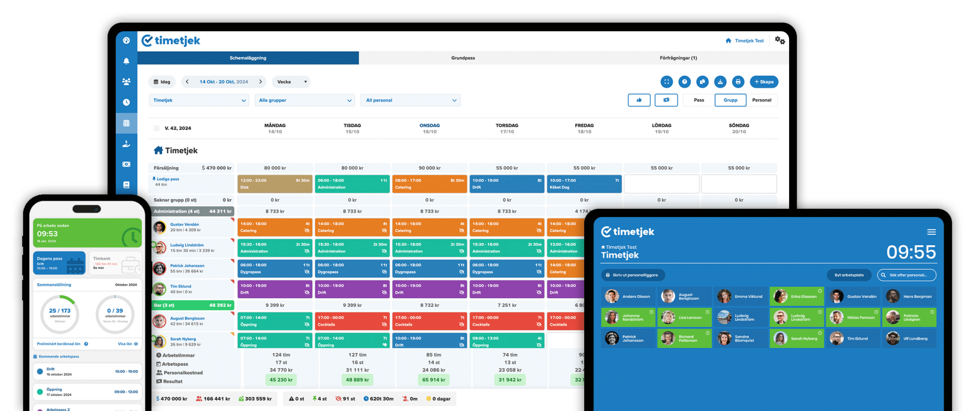Toggle fullscreen view of the schedule
Viewport: 980px width, 411px height.
pos(667,82)
